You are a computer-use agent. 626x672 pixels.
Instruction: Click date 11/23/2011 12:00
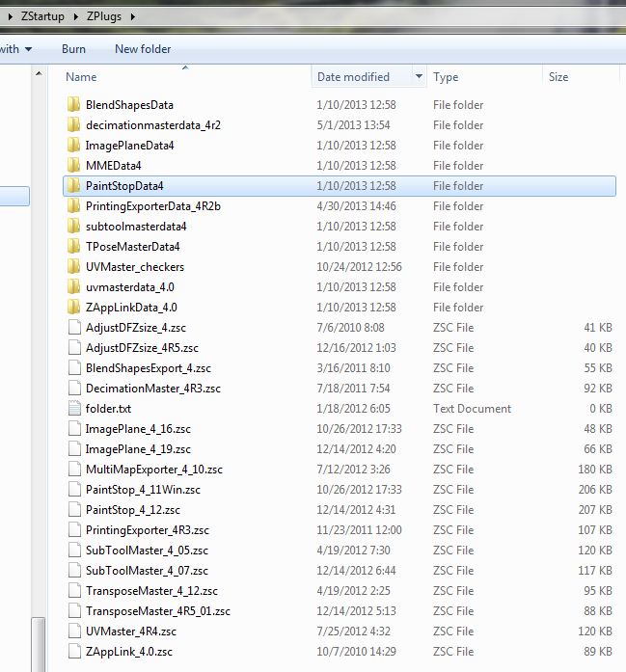coord(359,529)
